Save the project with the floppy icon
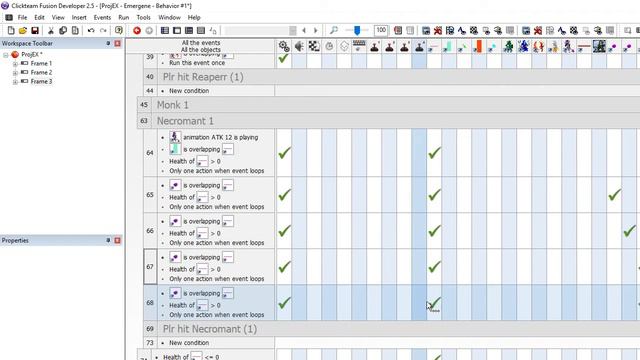 point(35,31)
